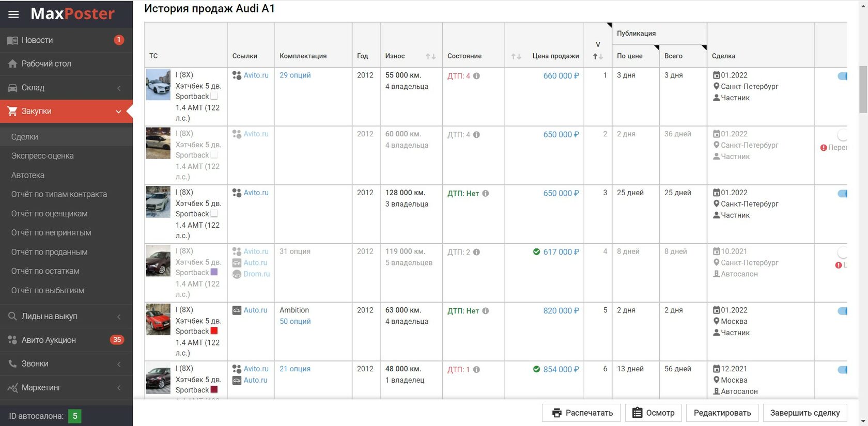Viewport: 868px width, 426px height.
Task: Click the Звонки phone icon
Action: (x=13, y=364)
